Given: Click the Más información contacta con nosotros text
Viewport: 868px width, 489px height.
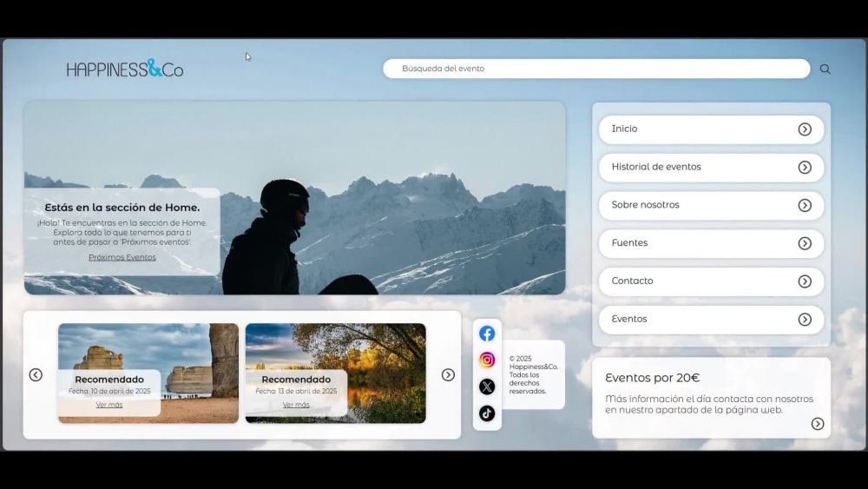Looking at the screenshot, I should [709, 404].
